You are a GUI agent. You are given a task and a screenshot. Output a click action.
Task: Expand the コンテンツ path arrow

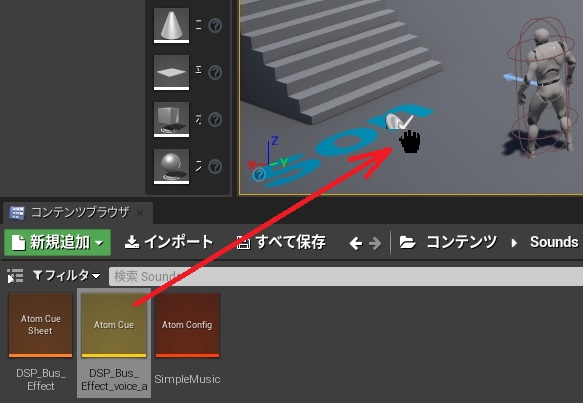coord(514,243)
